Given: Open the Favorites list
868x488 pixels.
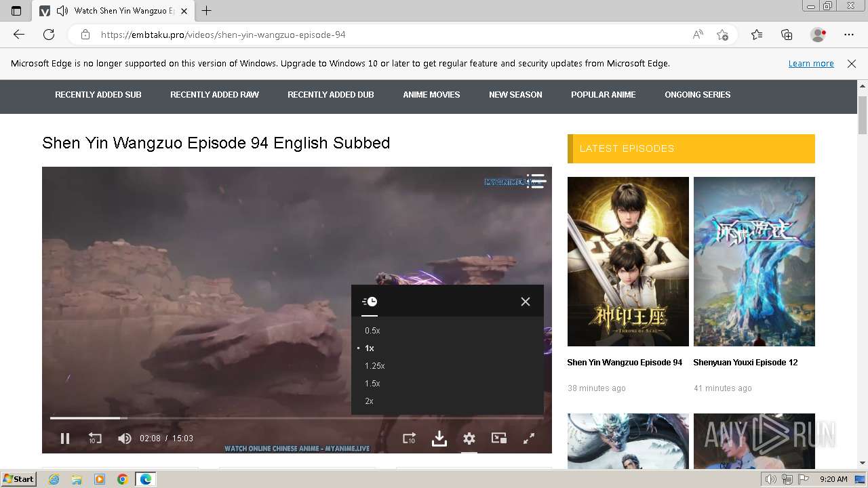Looking at the screenshot, I should click(757, 35).
